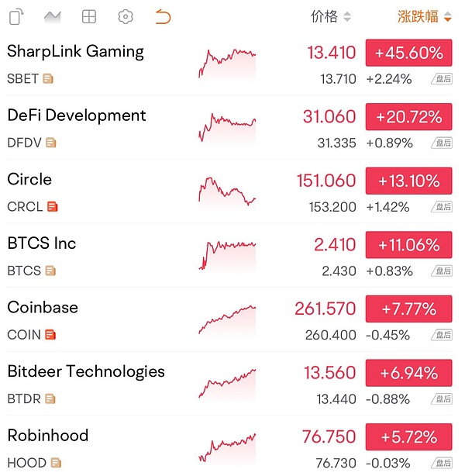This screenshot has height=476, width=465.
Task: Open the note icon beside HOOD ticker
Action: [x=56, y=463]
